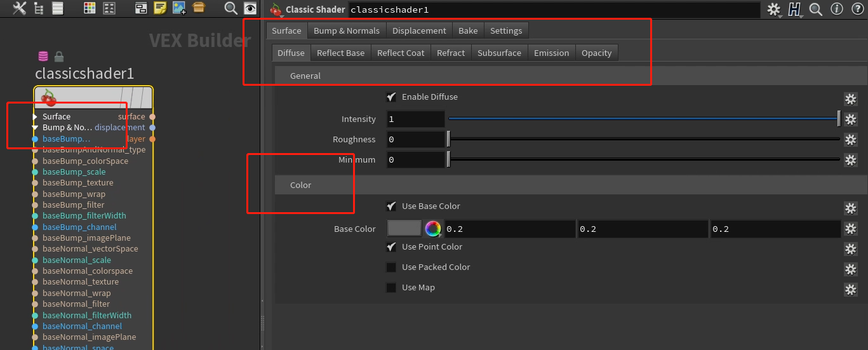
Task: Click the Base Color gray swatch
Action: [x=404, y=229]
